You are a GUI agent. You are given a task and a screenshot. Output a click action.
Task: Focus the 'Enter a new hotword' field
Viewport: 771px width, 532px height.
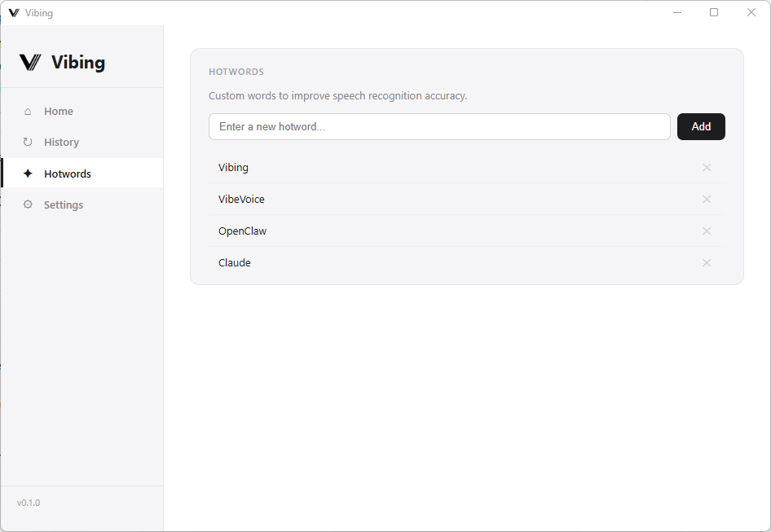click(439, 126)
